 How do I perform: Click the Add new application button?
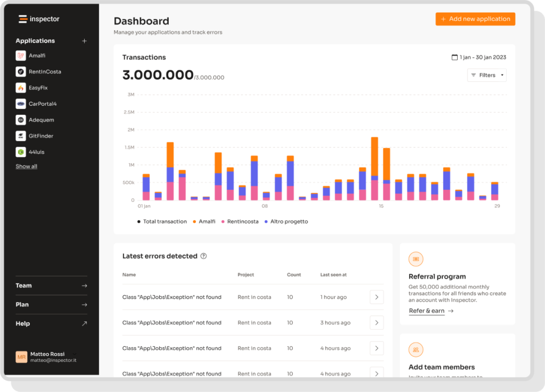point(475,19)
